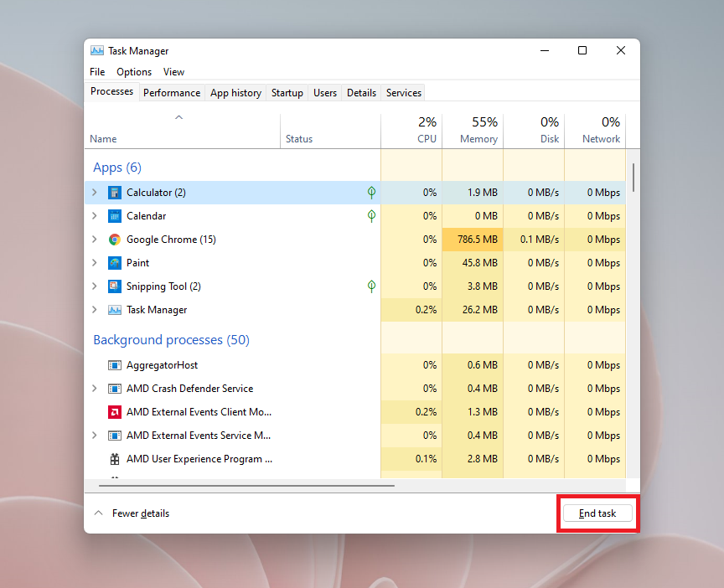Expand the Task Manager process group
The width and height of the screenshot is (724, 588).
pos(94,310)
